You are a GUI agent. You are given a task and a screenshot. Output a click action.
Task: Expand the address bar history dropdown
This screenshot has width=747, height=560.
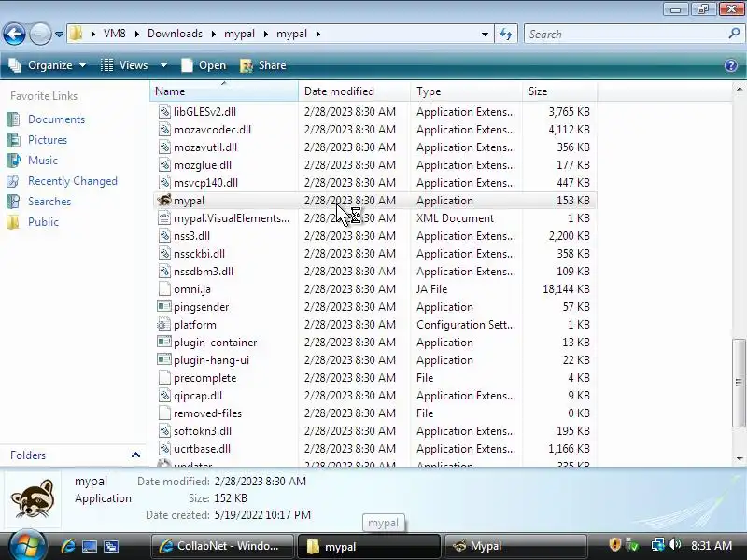tap(485, 34)
